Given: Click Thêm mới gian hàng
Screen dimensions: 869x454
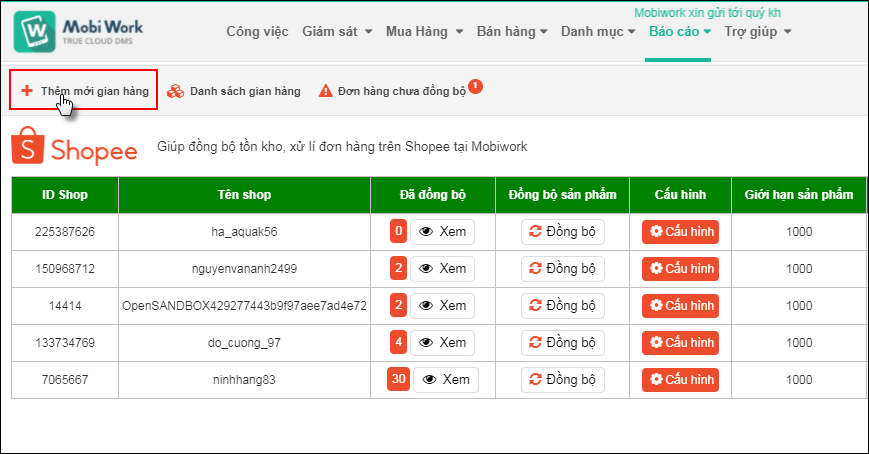Looking at the screenshot, I should pos(84,90).
